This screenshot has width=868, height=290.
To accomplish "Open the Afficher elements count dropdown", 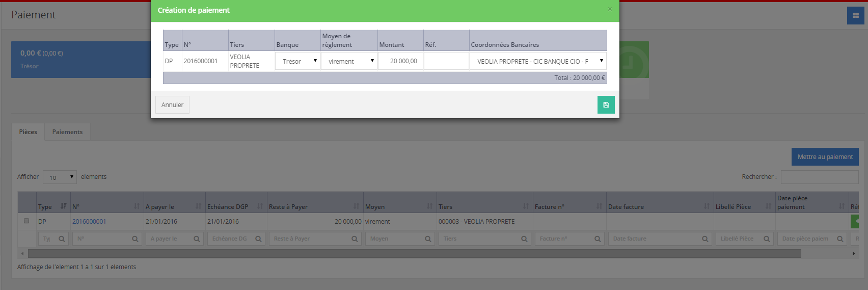I will coord(60,177).
